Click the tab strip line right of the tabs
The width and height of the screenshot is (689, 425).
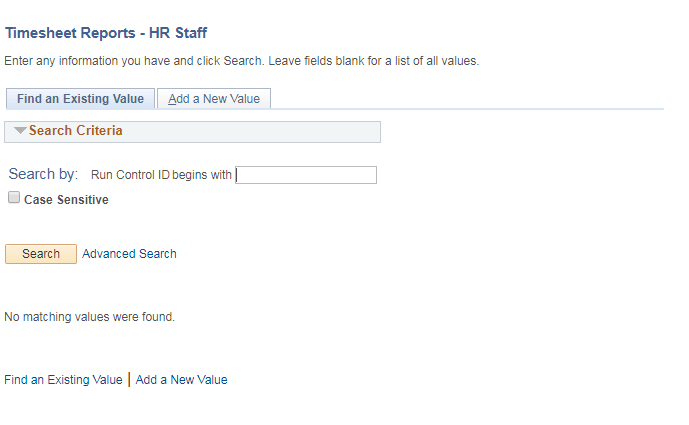pyautogui.click(x=470, y=108)
